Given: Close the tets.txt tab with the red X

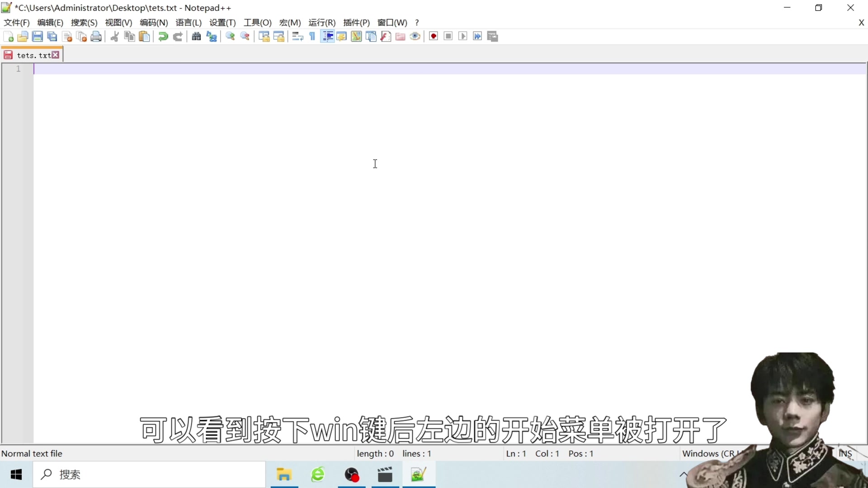Looking at the screenshot, I should 56,55.
